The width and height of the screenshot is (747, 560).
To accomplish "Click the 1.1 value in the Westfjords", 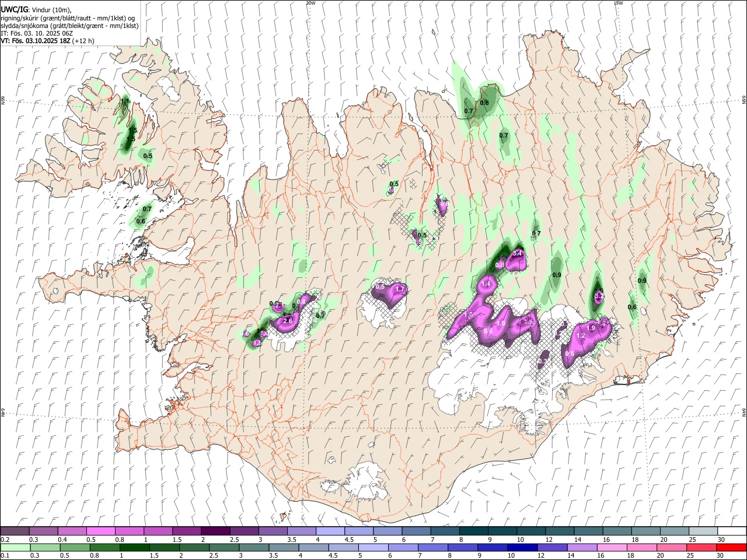I will [x=125, y=101].
